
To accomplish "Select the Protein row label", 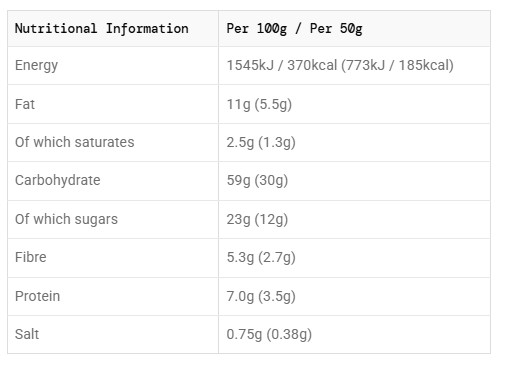I will click(x=37, y=296).
